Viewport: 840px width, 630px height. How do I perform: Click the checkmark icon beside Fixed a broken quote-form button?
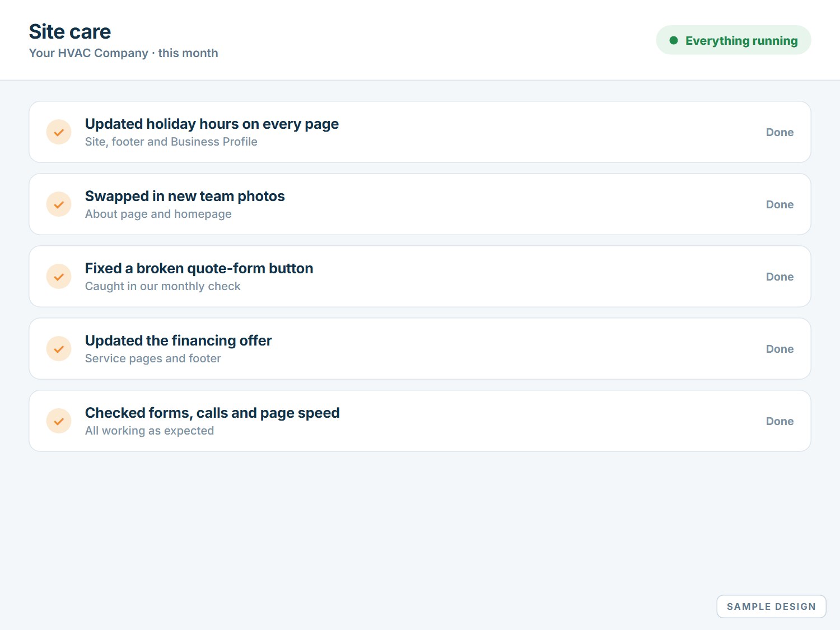[59, 277]
